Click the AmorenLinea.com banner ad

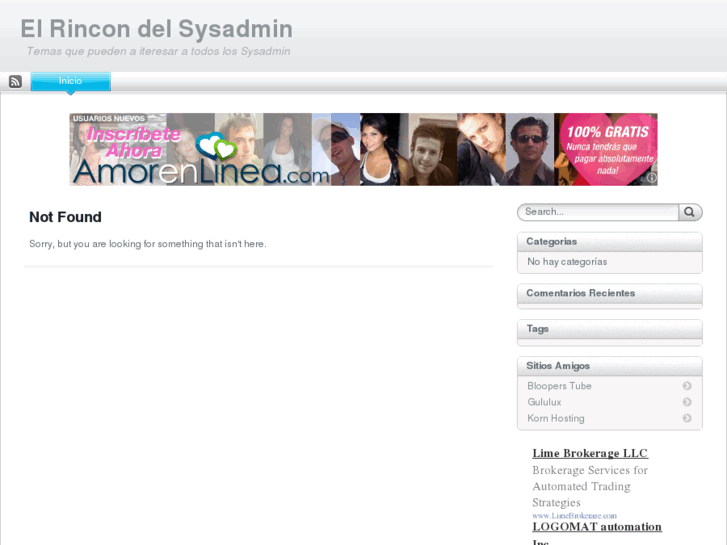pyautogui.click(x=364, y=149)
